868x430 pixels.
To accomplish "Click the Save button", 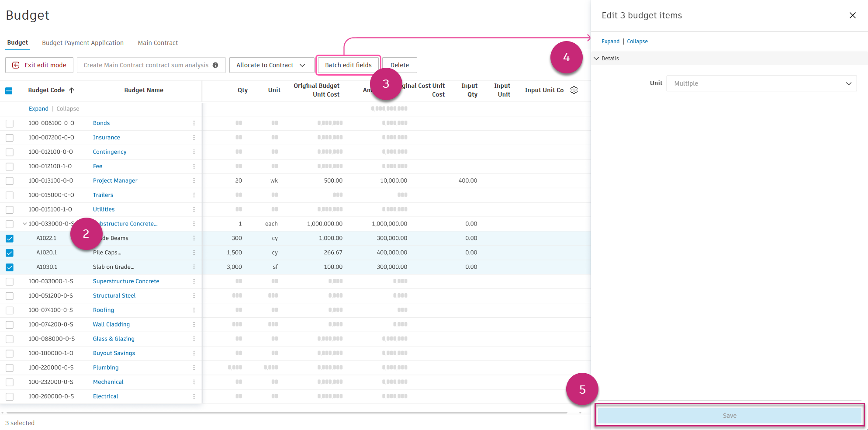I will point(729,416).
